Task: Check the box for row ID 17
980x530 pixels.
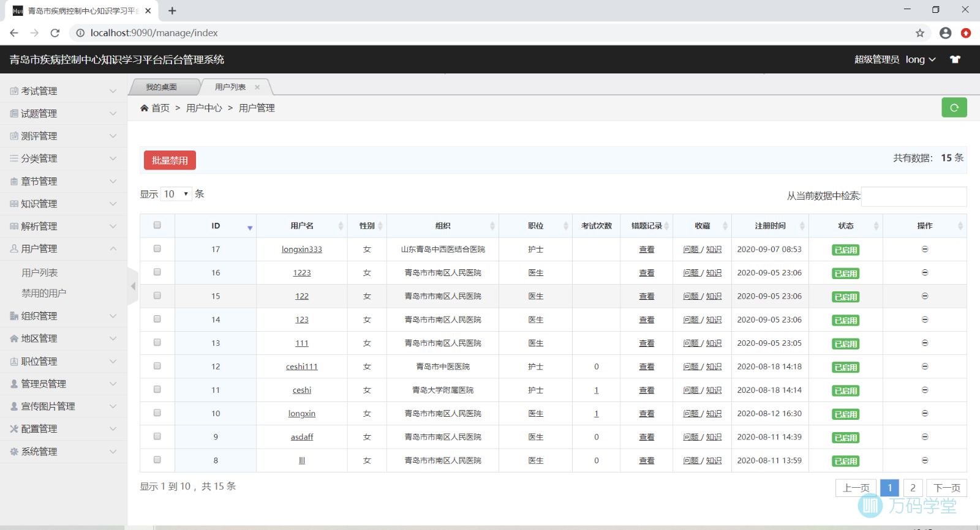Action: pyautogui.click(x=157, y=248)
